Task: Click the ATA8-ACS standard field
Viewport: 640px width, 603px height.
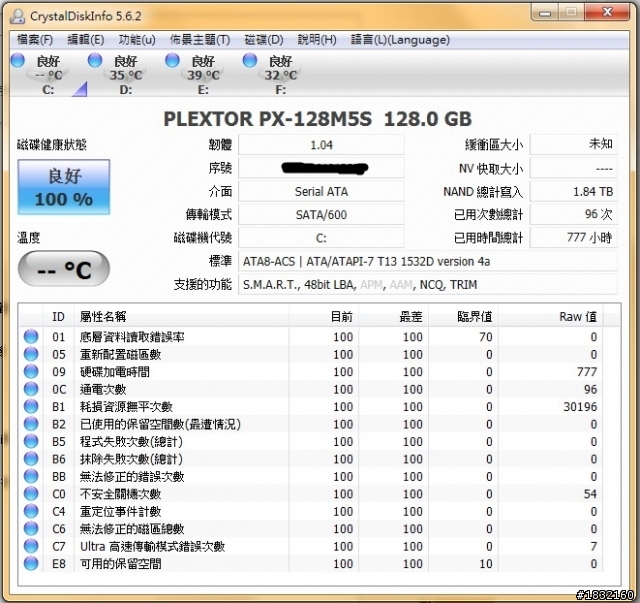Action: point(428,261)
